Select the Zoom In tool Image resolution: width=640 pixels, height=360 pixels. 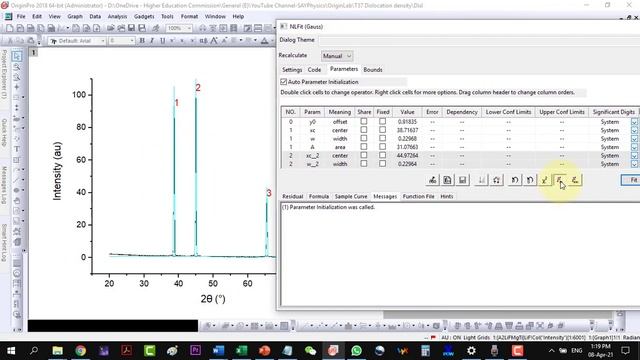[17, 67]
